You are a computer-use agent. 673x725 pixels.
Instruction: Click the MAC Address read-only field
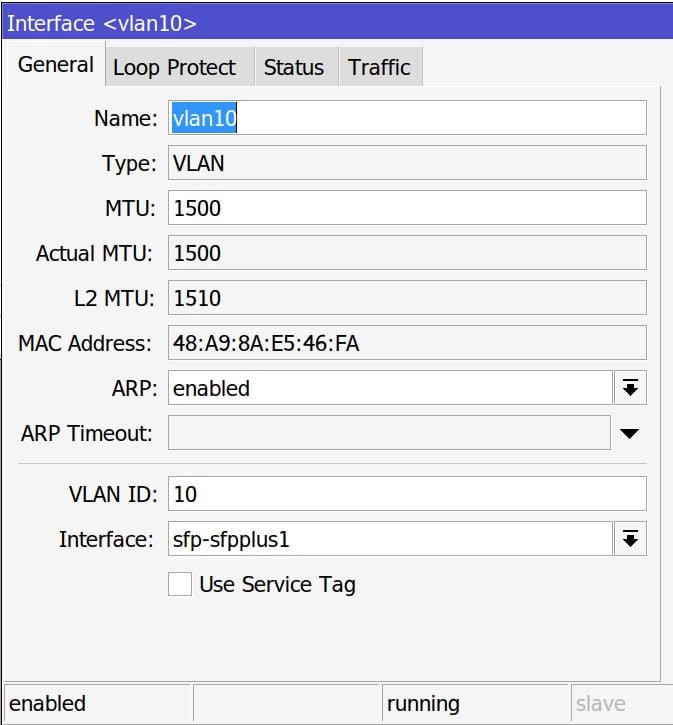(x=406, y=344)
